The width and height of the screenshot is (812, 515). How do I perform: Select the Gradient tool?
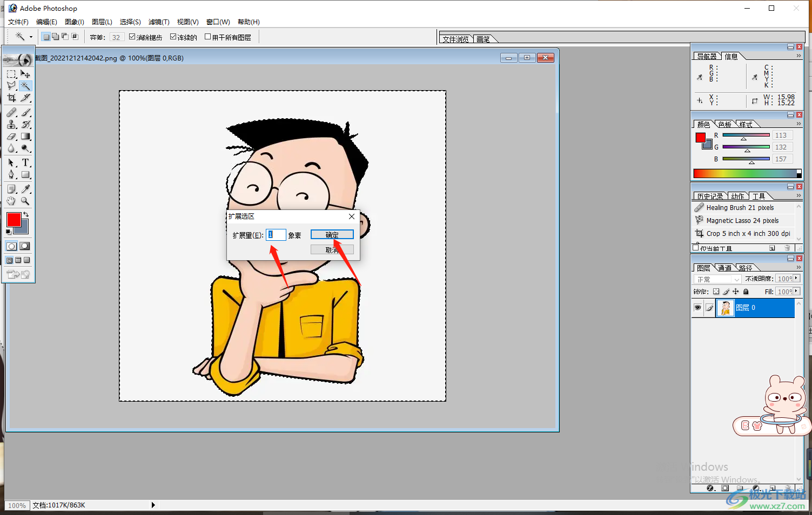25,136
